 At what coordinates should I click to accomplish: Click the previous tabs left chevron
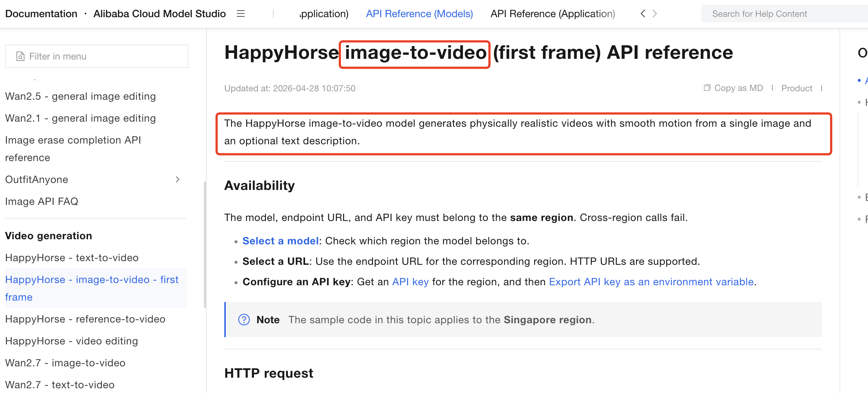click(x=643, y=14)
